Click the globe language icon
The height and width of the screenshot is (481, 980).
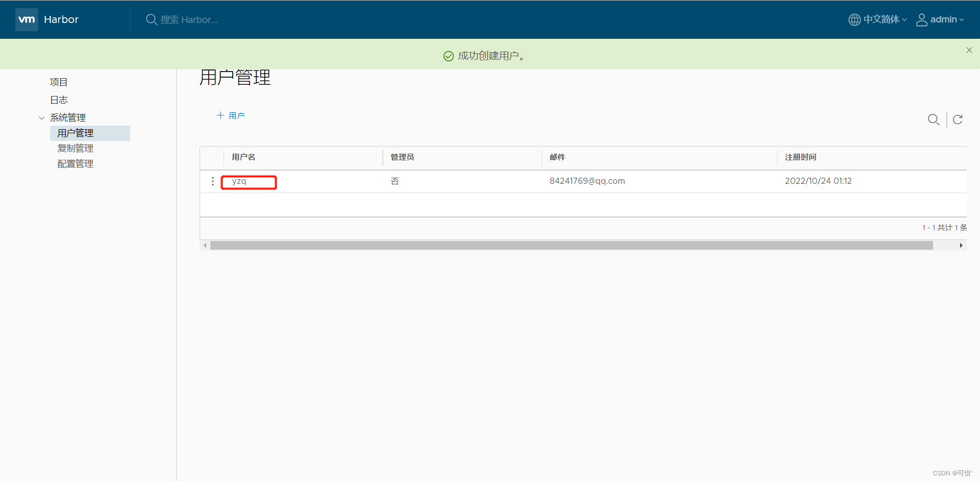(x=854, y=19)
